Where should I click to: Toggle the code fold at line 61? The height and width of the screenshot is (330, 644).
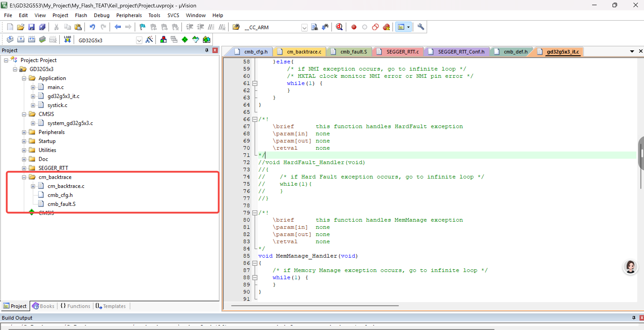[x=255, y=83]
